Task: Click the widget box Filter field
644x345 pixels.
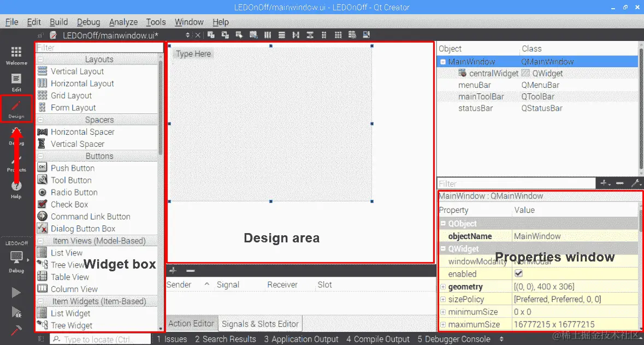Action: click(99, 47)
